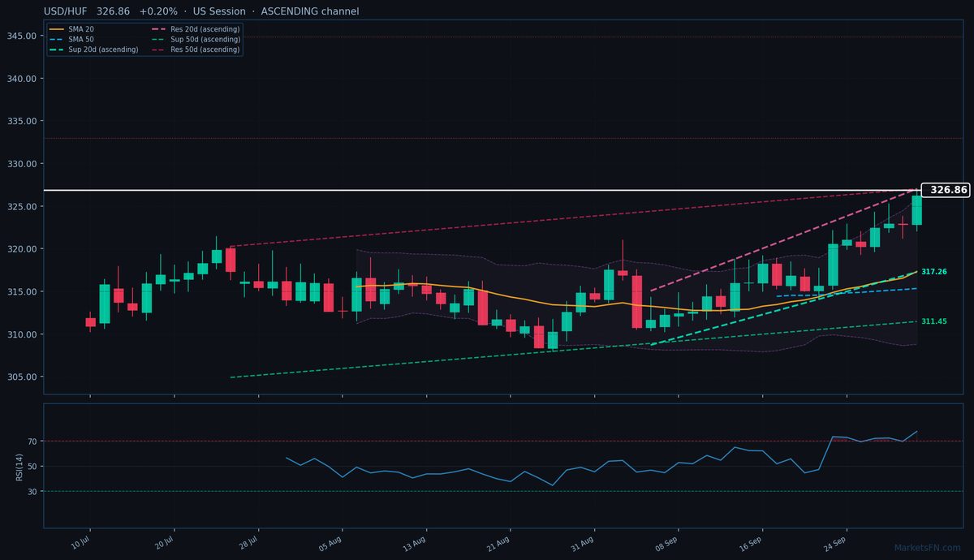Click the RSI(14) axis title
Image resolution: width=974 pixels, height=560 pixels.
point(19,467)
